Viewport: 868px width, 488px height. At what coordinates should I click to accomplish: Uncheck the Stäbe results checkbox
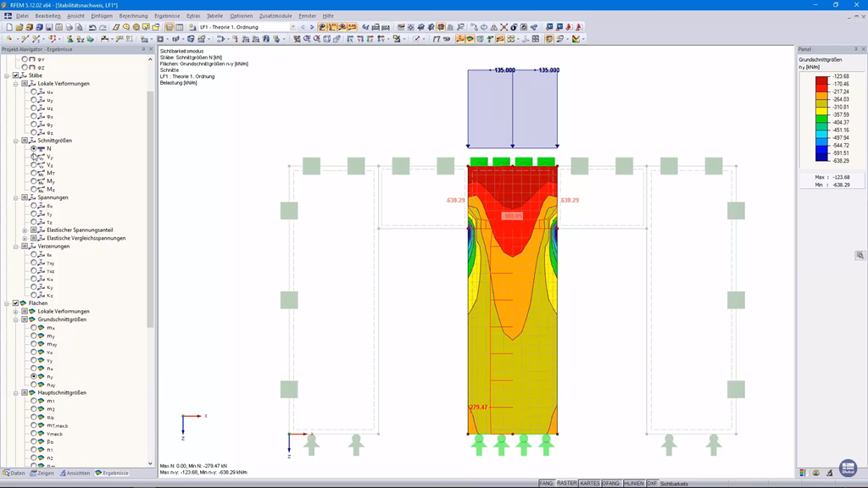click(15, 75)
